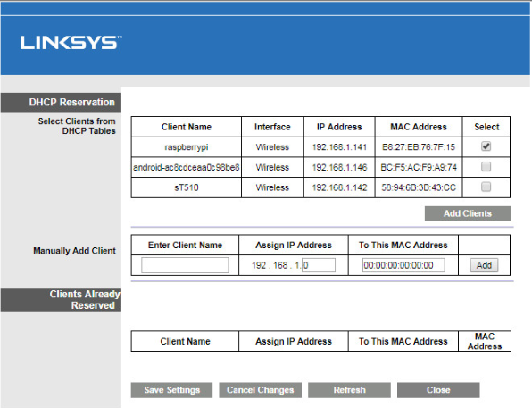Click the Linksys logo
Screen dimensions: 532x408
click(71, 43)
